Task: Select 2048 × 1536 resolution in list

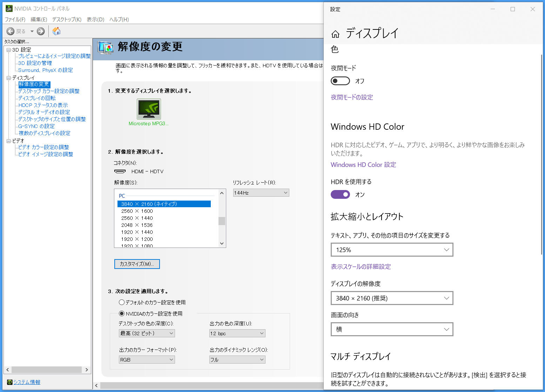Action: click(x=137, y=225)
